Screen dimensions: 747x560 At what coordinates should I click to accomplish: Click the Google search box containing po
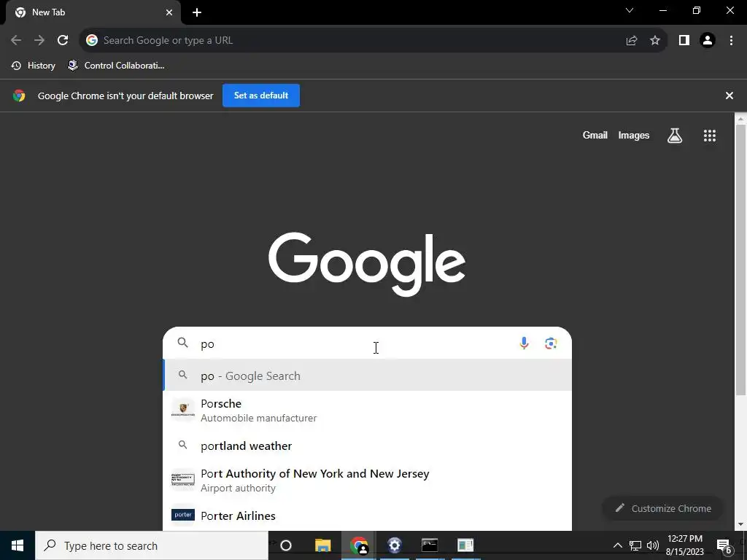367,343
